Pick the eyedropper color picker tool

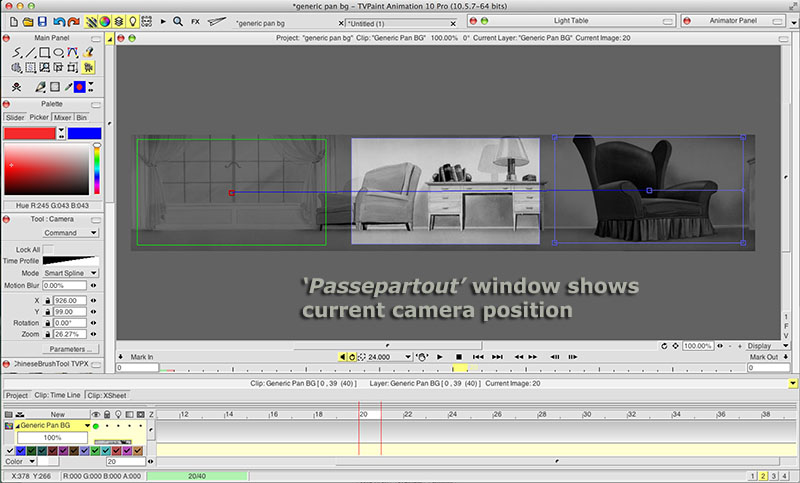point(68,87)
